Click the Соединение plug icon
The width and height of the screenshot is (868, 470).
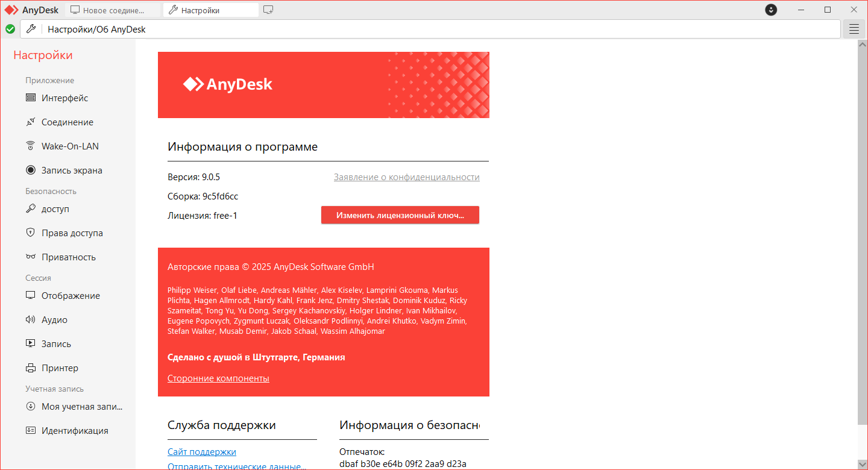[x=31, y=122]
